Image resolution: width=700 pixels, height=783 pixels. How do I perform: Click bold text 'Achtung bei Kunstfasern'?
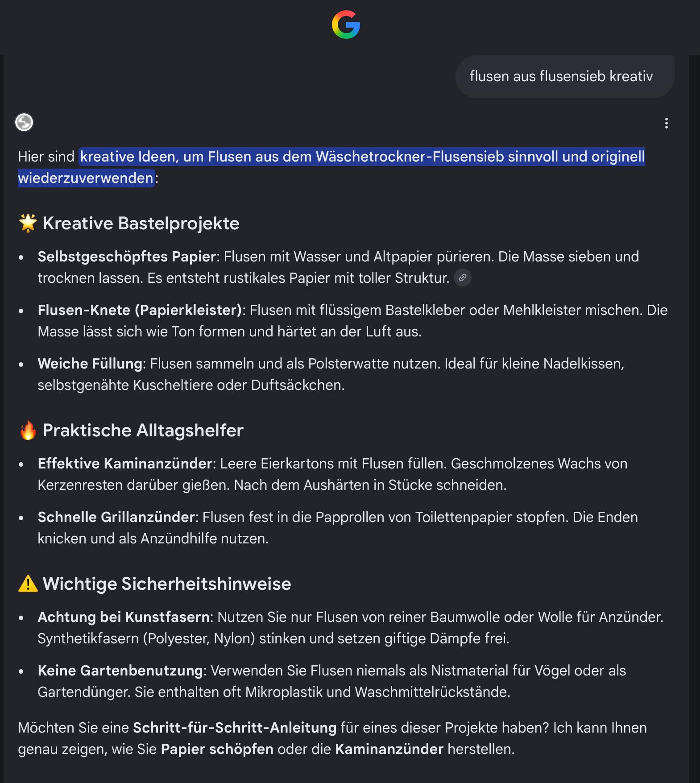(124, 617)
